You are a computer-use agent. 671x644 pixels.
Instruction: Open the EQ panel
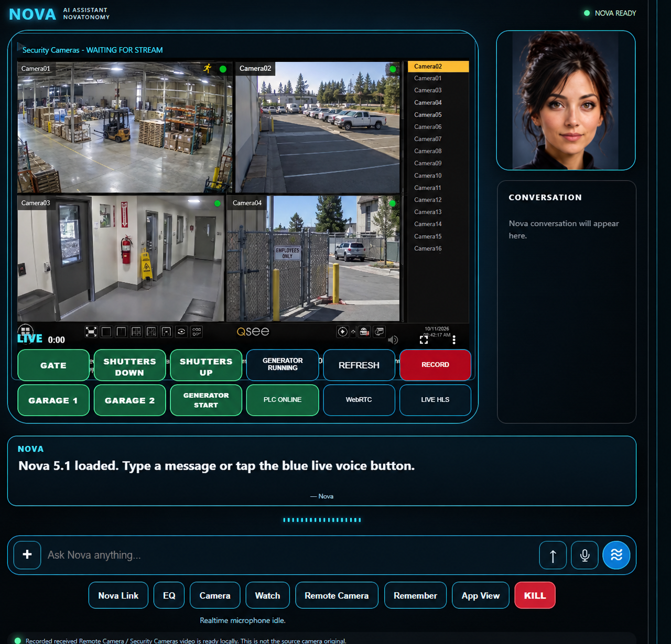pyautogui.click(x=169, y=595)
